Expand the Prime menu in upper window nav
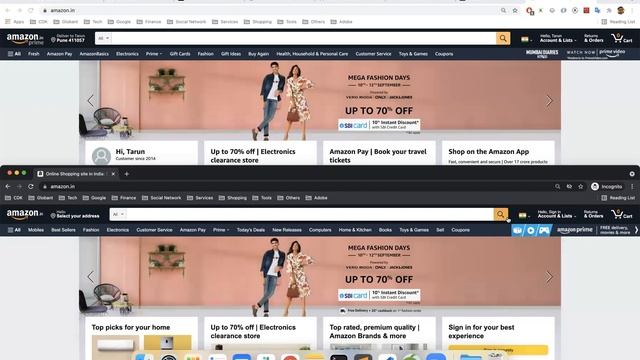 point(154,54)
